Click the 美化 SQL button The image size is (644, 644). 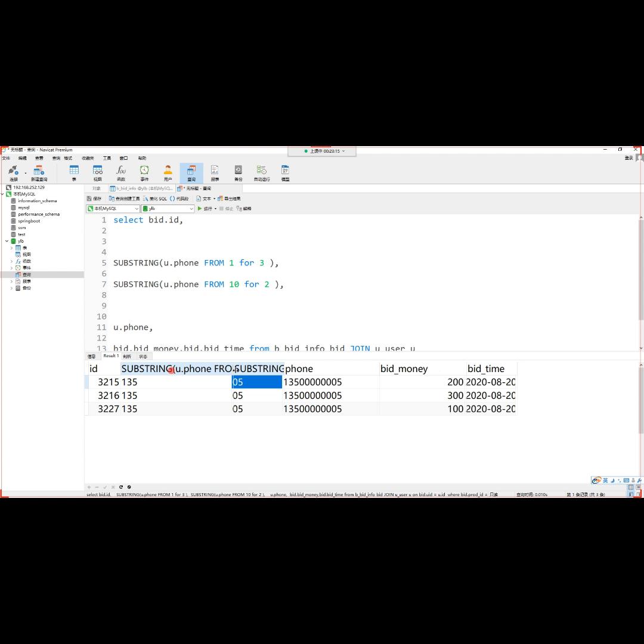155,199
